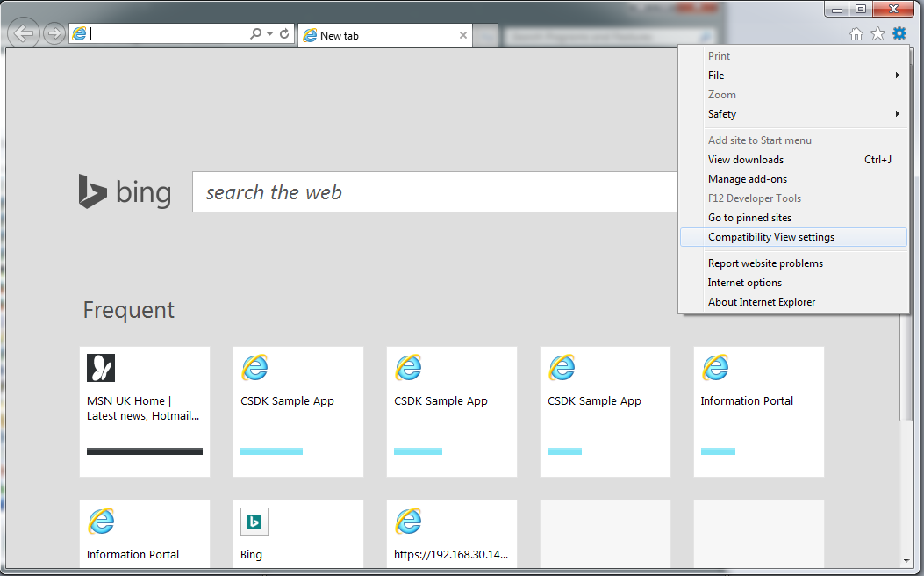Viewport: 924px width, 576px height.
Task: Click the scrollbar down arrow
Action: 906,562
